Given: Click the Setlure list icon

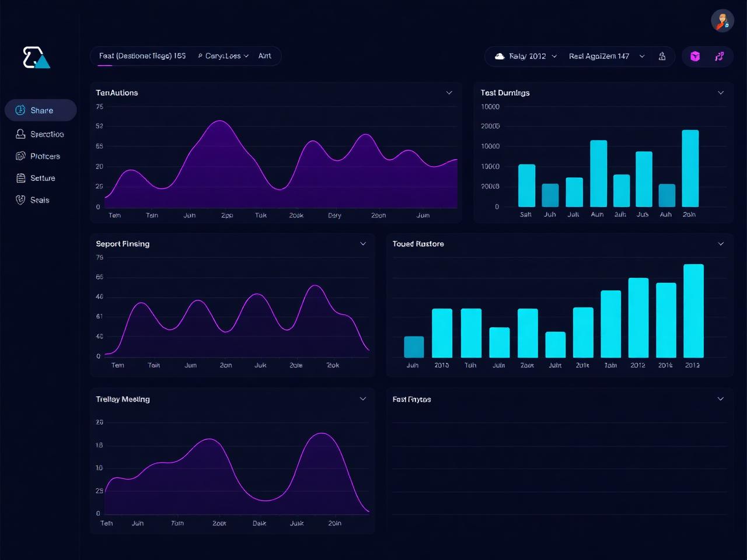Looking at the screenshot, I should click(20, 178).
